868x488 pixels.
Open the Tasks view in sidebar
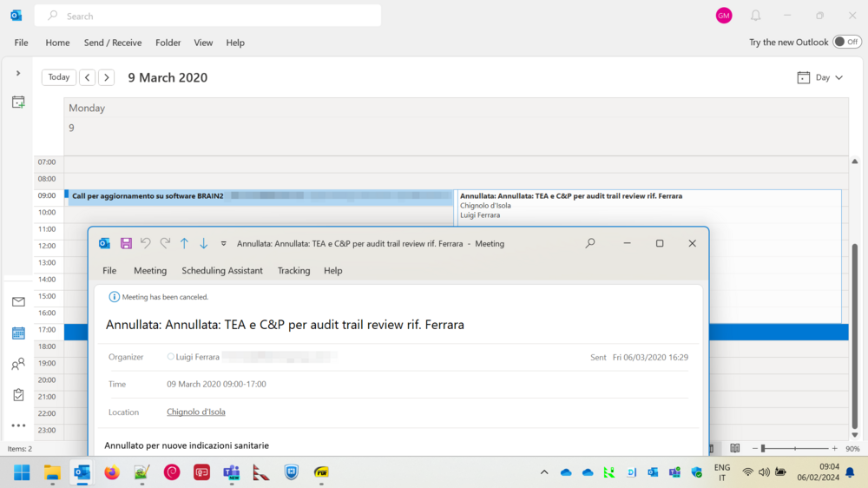[18, 395]
